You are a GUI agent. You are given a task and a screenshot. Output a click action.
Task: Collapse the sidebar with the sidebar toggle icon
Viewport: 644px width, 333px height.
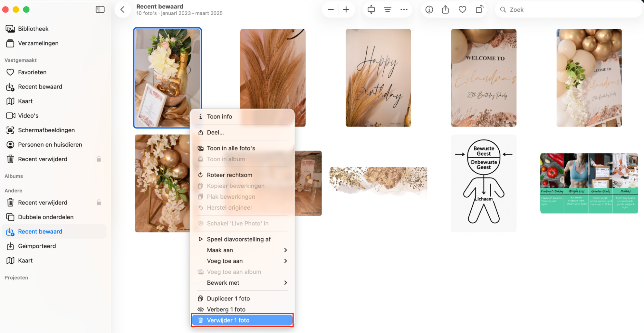tap(100, 9)
